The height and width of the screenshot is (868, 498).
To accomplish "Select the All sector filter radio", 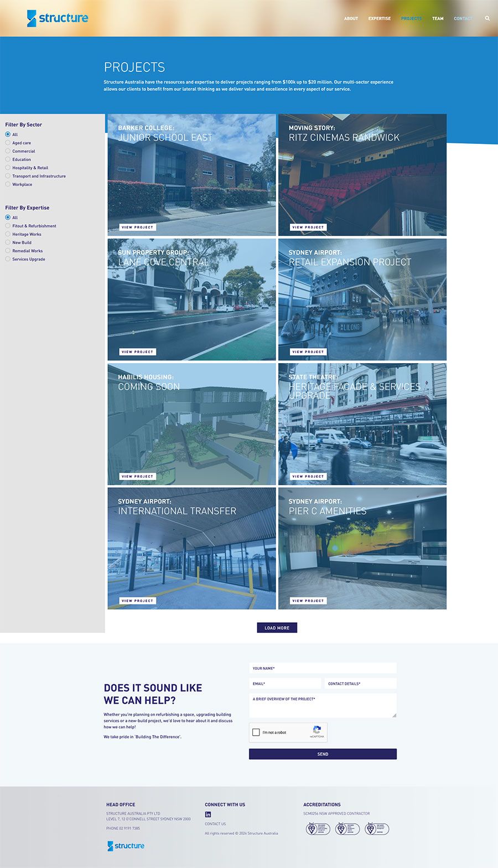I will click(x=8, y=135).
